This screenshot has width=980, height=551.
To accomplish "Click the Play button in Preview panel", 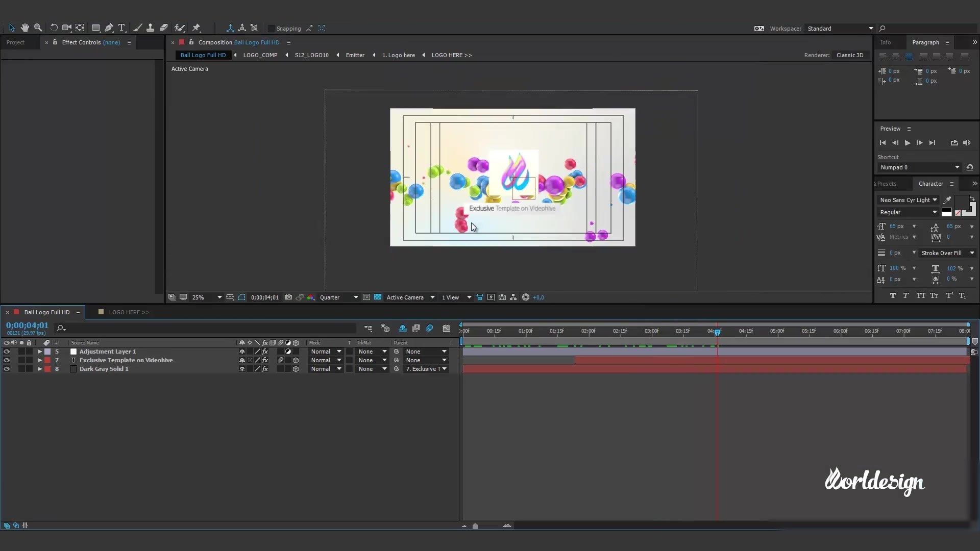I will [906, 143].
